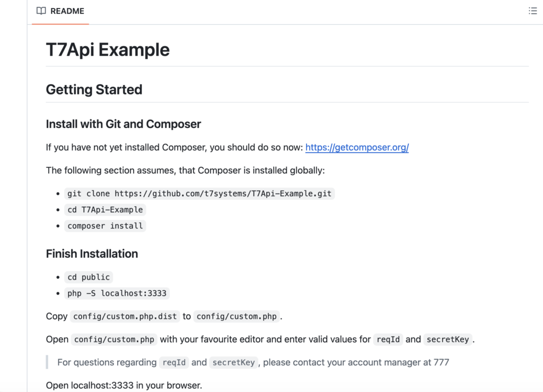This screenshot has height=392, width=543.
Task: Select the cd T7Api-Example code snippet
Action: [104, 210]
